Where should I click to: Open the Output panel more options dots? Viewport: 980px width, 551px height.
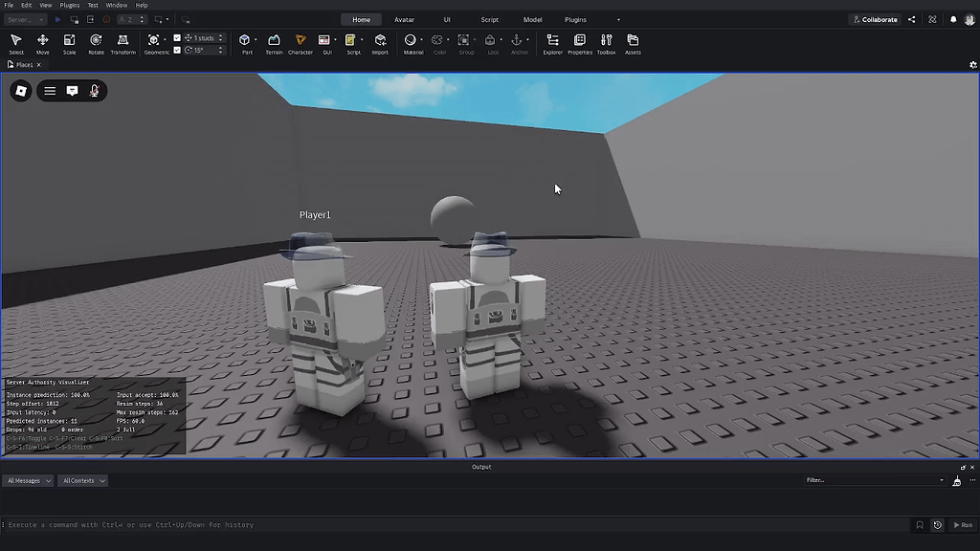point(972,480)
